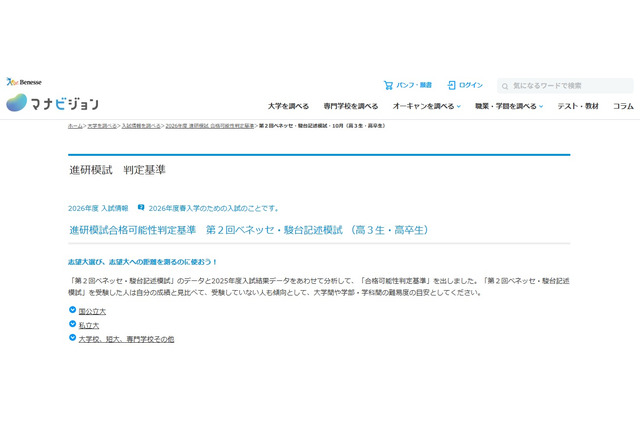
Task: Open the 大学を調べる menu
Action: click(x=288, y=106)
